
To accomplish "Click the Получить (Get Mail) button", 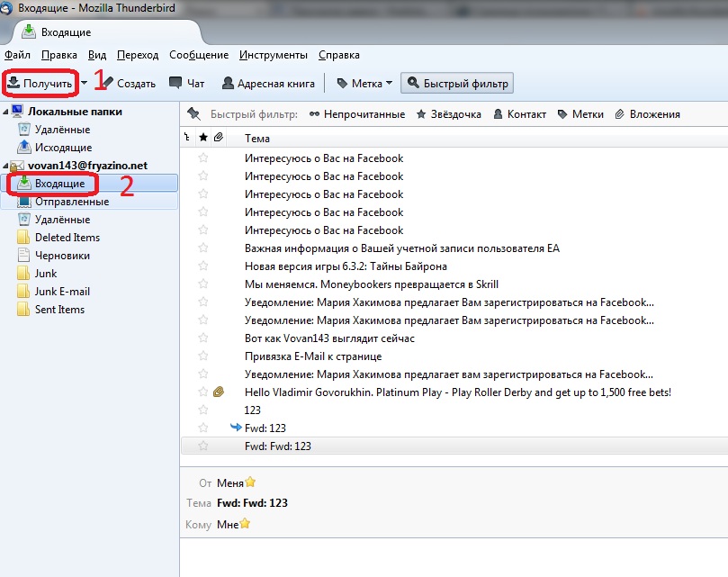I will [40, 84].
